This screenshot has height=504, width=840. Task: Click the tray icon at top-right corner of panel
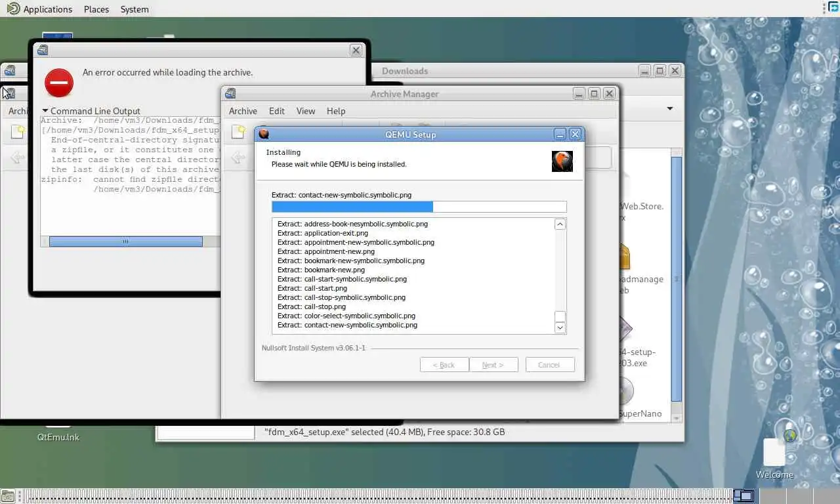[x=833, y=8]
